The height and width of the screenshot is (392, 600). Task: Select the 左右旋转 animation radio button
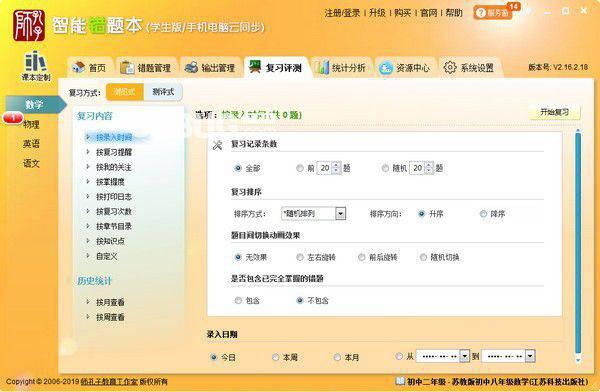point(300,257)
